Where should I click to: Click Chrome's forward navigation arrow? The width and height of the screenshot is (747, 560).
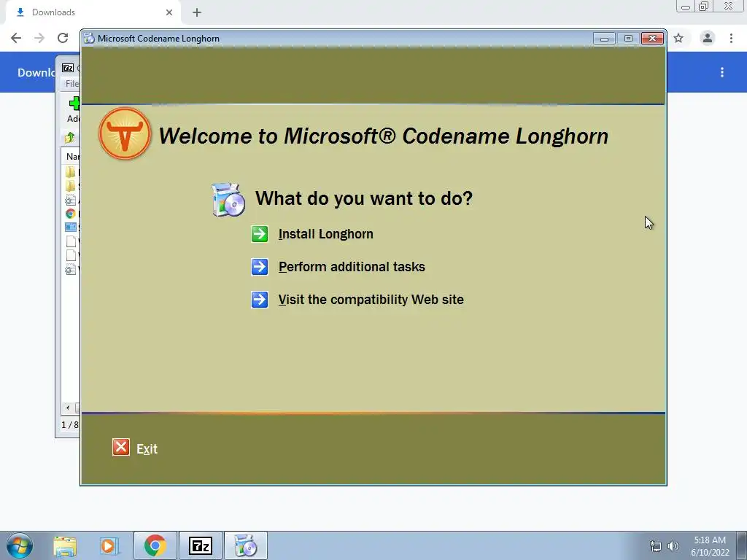point(39,38)
